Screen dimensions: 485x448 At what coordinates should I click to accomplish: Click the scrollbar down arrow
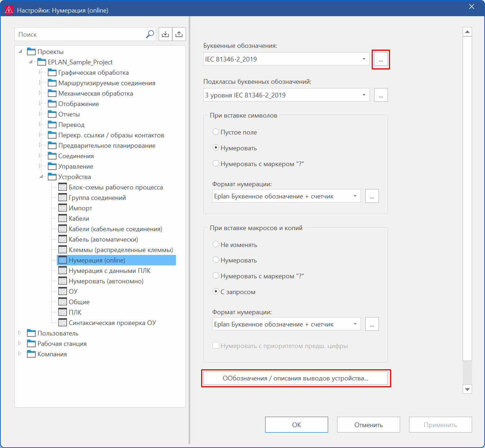pyautogui.click(x=467, y=389)
